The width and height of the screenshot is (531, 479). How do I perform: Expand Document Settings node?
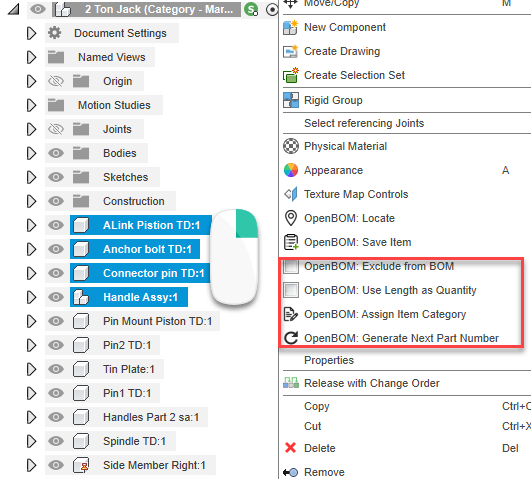tap(31, 33)
